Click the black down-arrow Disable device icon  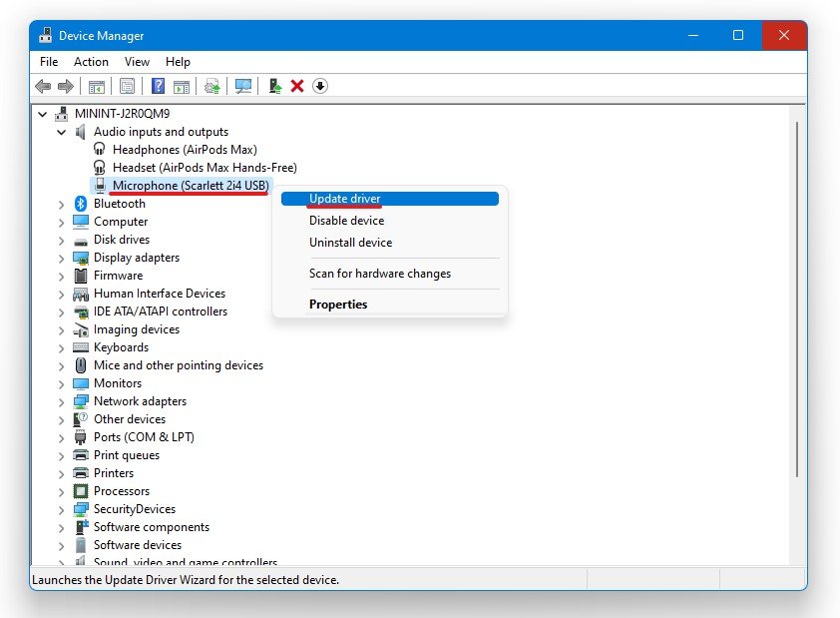pos(319,86)
